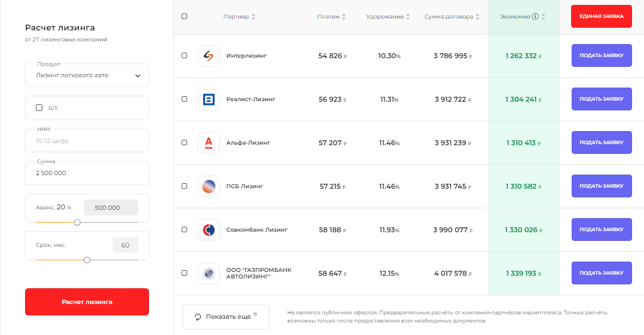Click contract sum 3 912 722
644x335 pixels.
[x=453, y=100]
